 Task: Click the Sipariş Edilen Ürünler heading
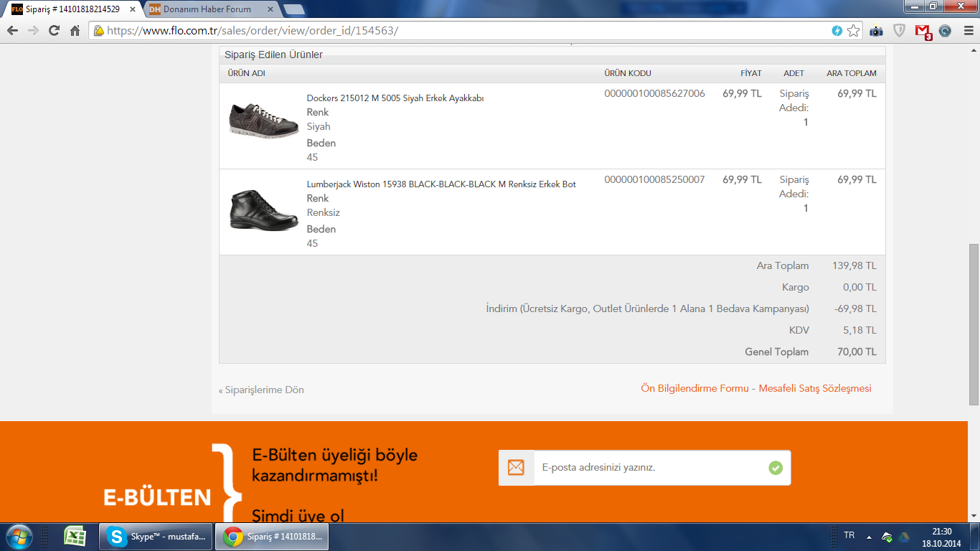[x=273, y=55]
